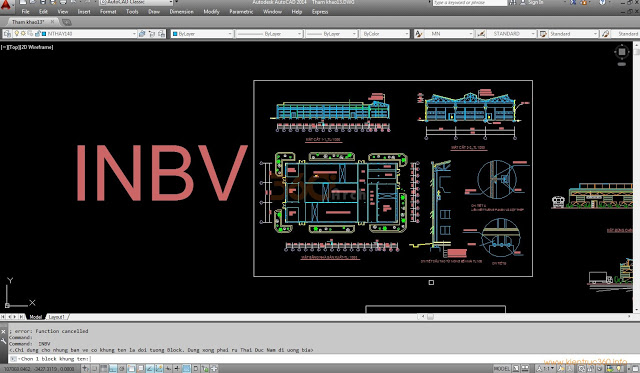Toggle Snap Mode in status bar
This screenshot has height=373, width=640.
pos(94,369)
